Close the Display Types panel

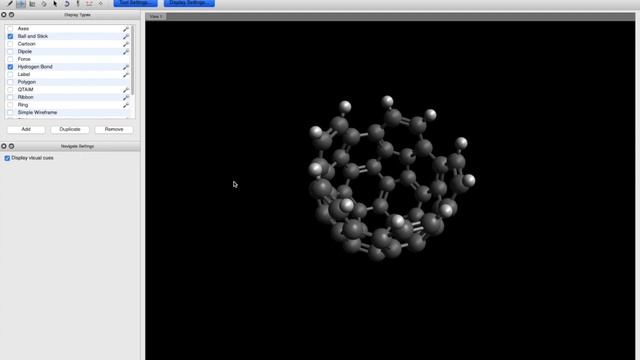pyautogui.click(x=4, y=15)
